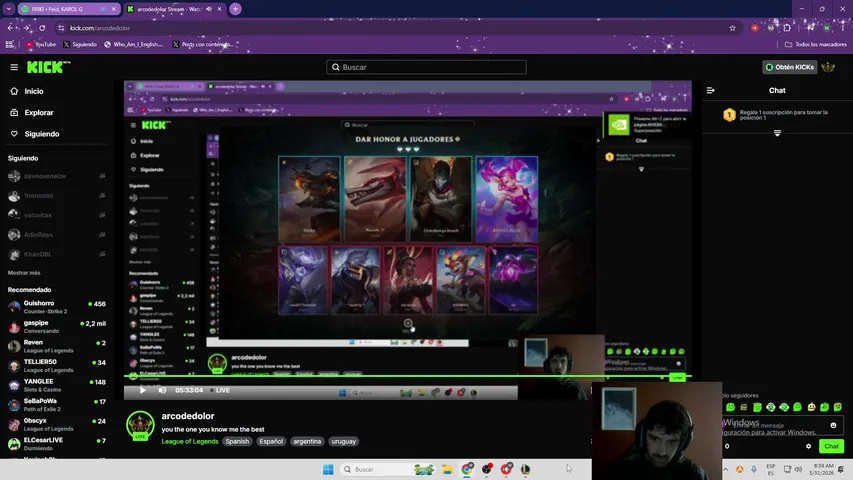Image resolution: width=853 pixels, height=480 pixels.
Task: Send message with green Chat button
Action: click(831, 446)
